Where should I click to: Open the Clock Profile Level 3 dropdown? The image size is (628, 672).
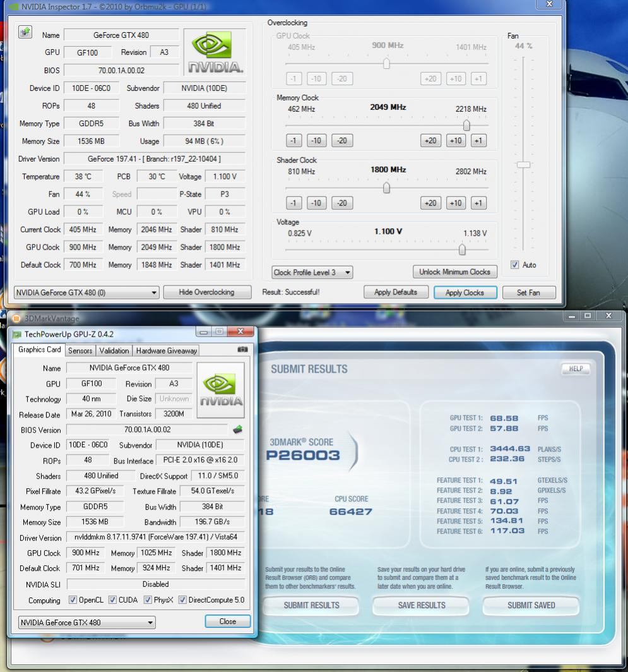(312, 273)
